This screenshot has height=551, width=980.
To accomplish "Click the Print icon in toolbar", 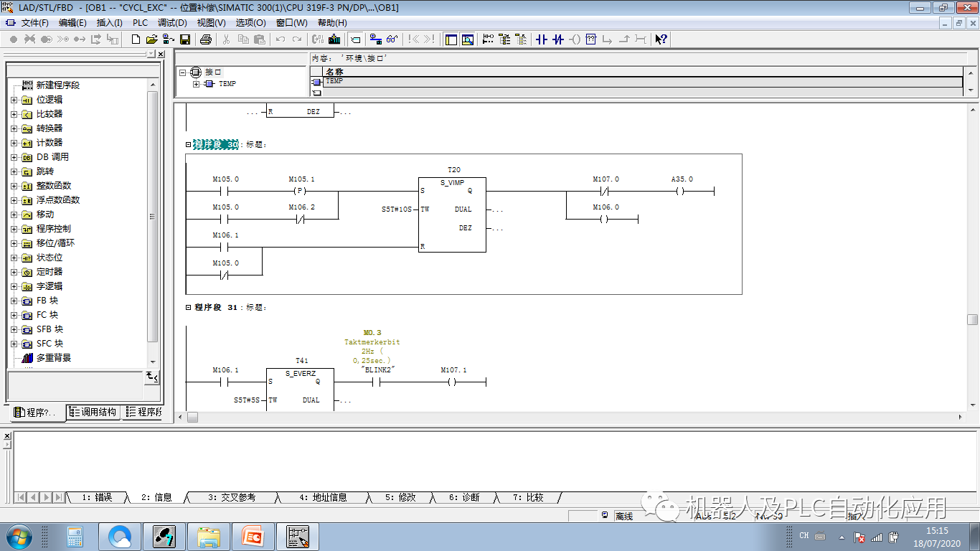I will pyautogui.click(x=206, y=39).
